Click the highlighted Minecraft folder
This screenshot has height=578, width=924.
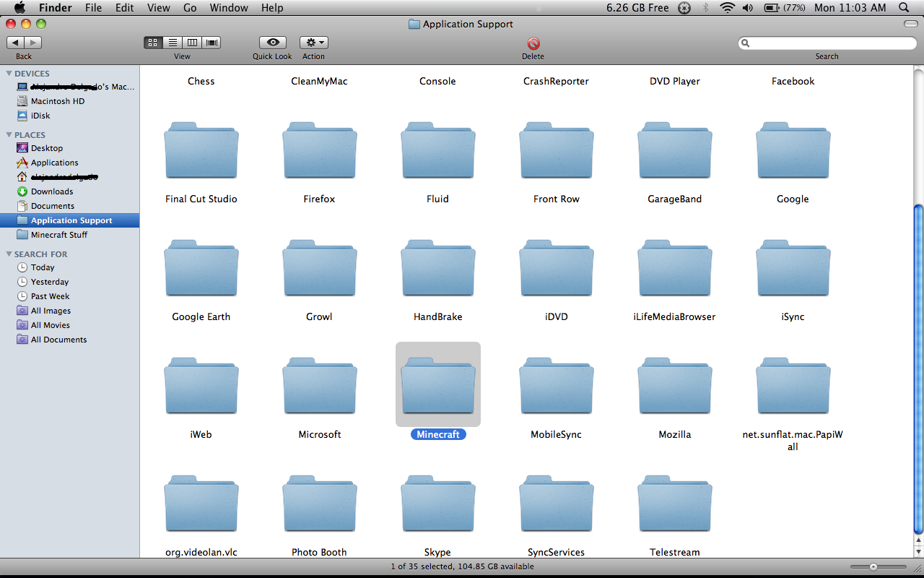438,385
